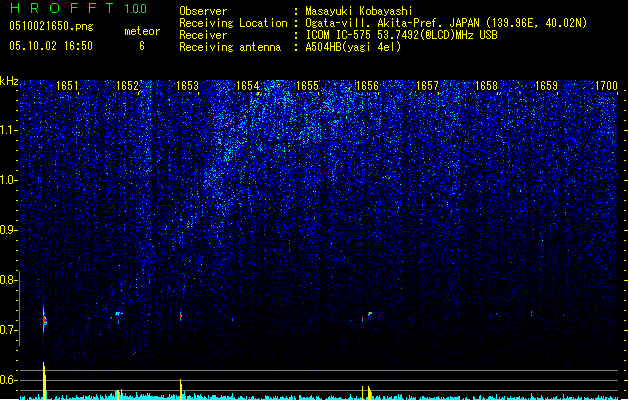Image resolution: width=629 pixels, height=400 pixels.
Task: Click the 1.1 kHz frequency tick label
Action: tap(8, 130)
